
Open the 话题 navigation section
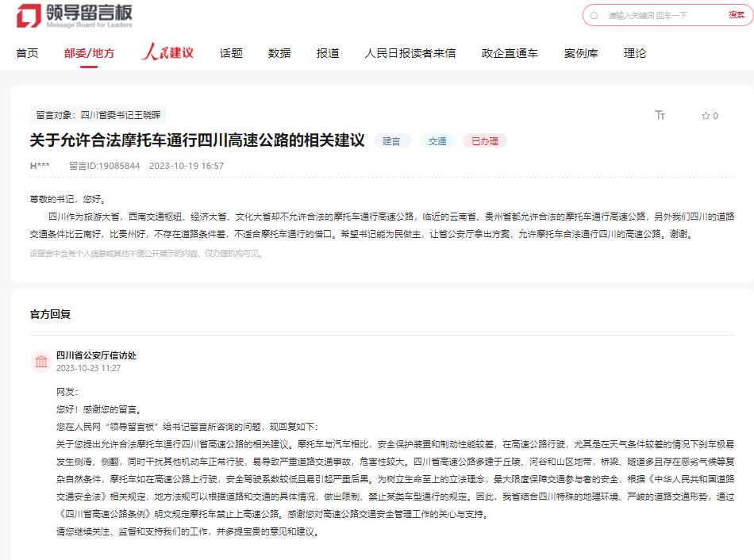[x=231, y=53]
